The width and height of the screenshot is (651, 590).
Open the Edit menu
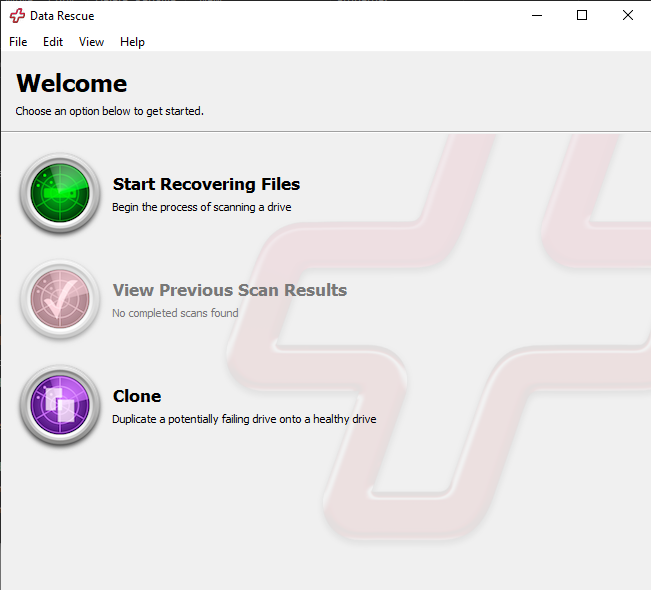(53, 42)
